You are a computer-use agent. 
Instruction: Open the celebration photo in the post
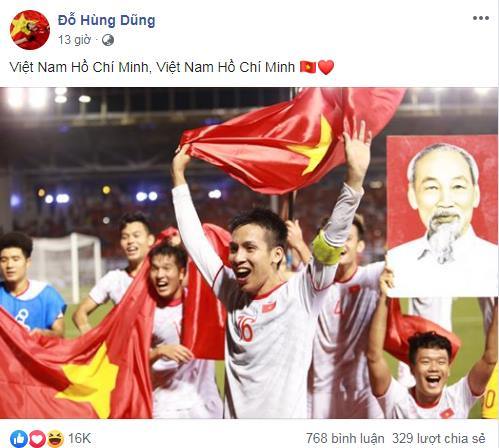coord(249,253)
